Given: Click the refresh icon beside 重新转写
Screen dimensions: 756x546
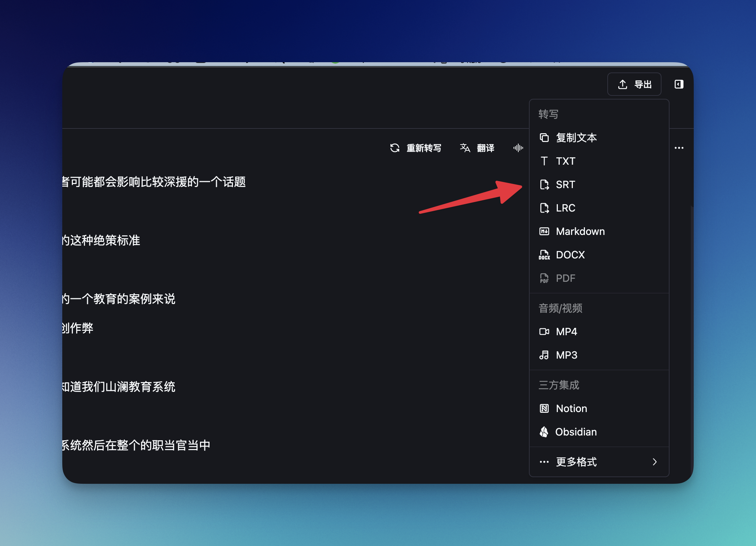Looking at the screenshot, I should (x=395, y=148).
